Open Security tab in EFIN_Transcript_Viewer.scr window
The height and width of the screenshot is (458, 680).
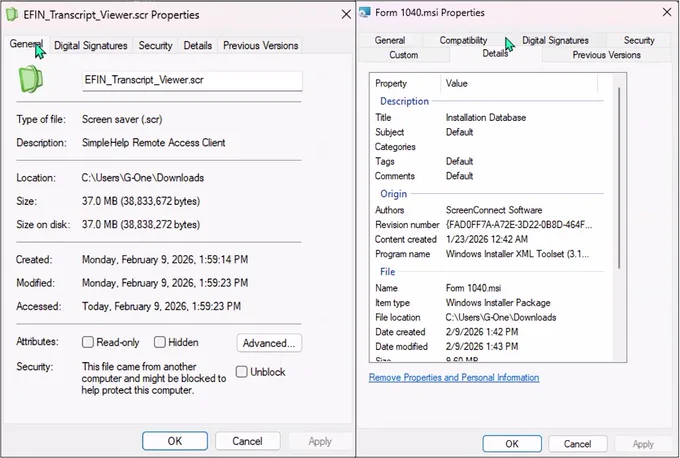pos(155,46)
